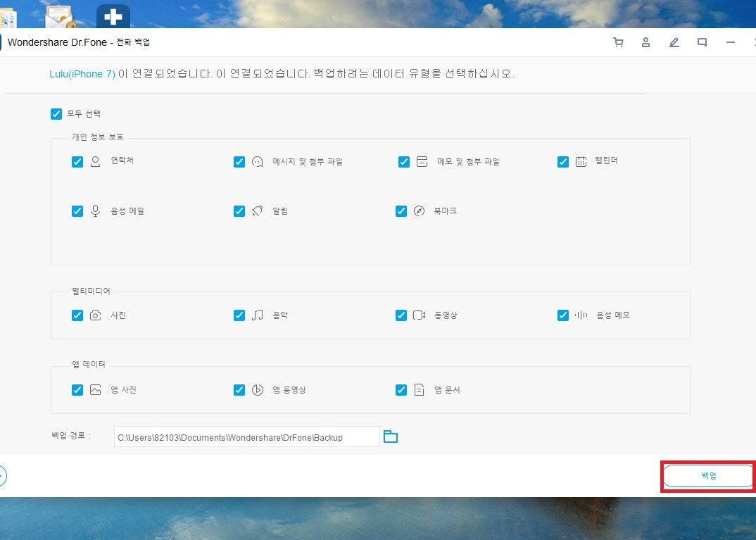The height and width of the screenshot is (540, 756).
Task: Click the 음성 메모 label text
Action: click(613, 315)
